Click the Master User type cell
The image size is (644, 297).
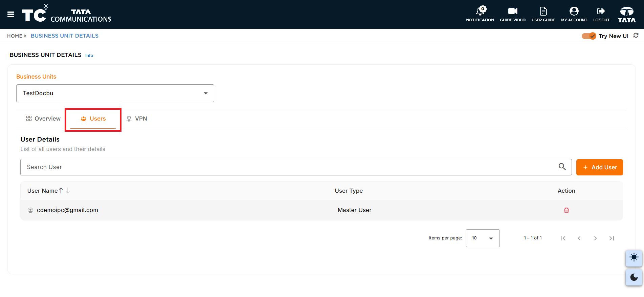[x=355, y=210]
